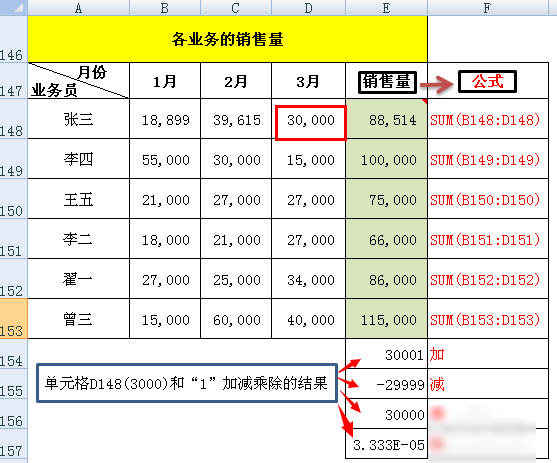Select column A header

pyautogui.click(x=79, y=7)
